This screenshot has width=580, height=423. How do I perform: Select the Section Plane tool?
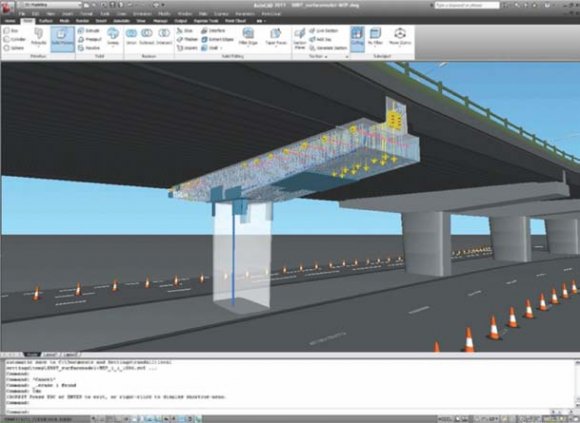[x=300, y=39]
